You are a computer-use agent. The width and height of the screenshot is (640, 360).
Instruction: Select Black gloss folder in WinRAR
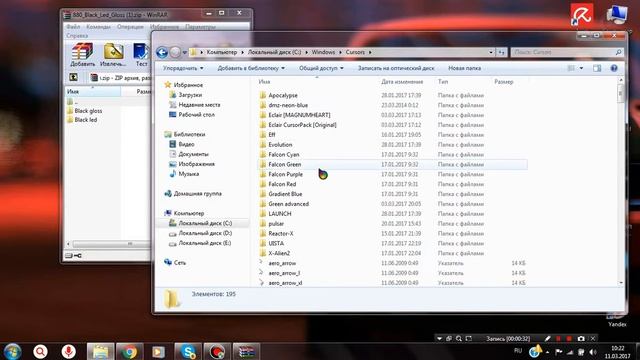tap(88, 111)
